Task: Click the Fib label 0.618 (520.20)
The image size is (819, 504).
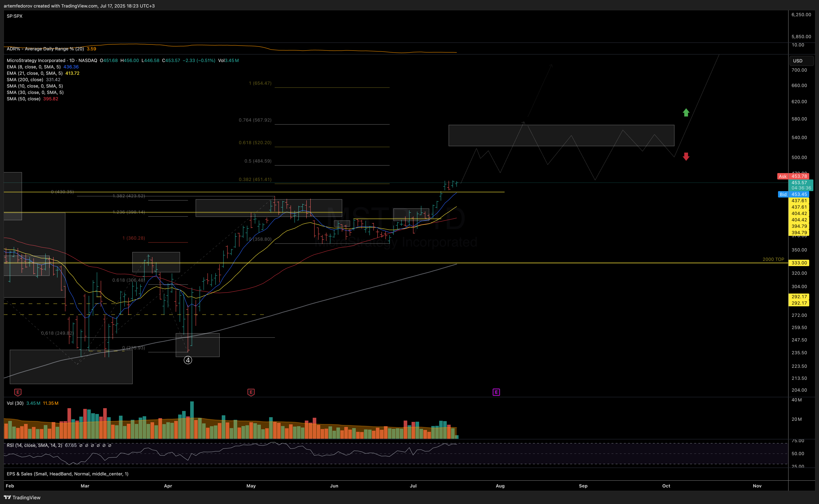Action: [255, 142]
